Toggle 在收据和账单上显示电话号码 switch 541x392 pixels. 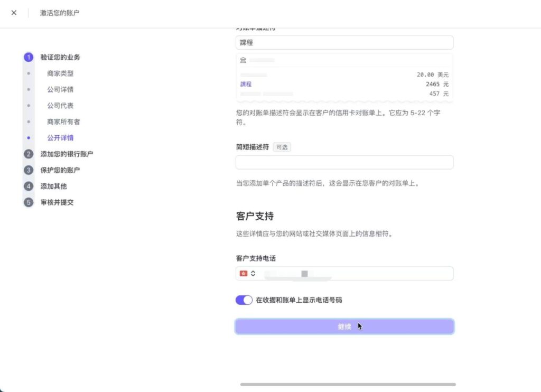pyautogui.click(x=244, y=300)
